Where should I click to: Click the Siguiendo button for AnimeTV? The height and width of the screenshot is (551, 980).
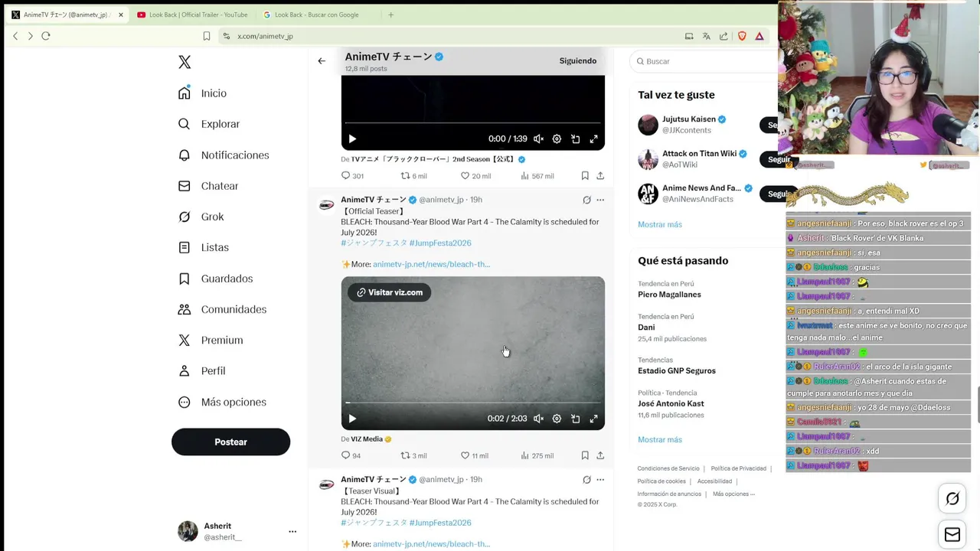point(578,60)
